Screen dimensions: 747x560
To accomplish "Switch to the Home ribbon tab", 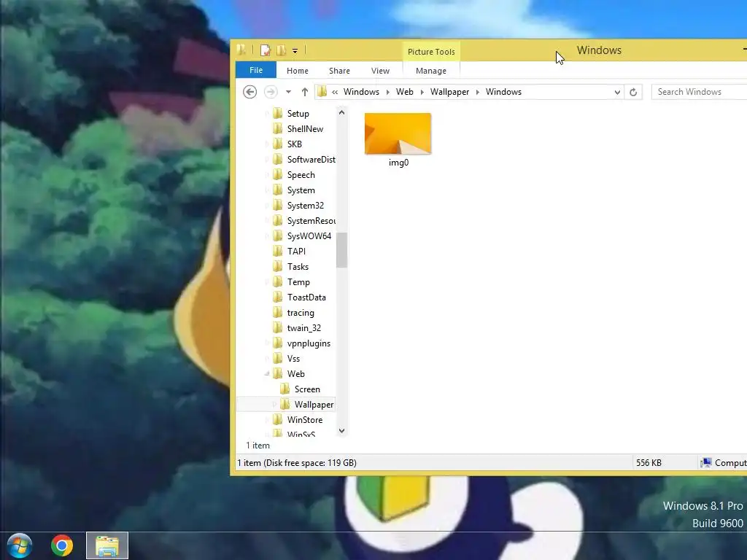I will 298,71.
